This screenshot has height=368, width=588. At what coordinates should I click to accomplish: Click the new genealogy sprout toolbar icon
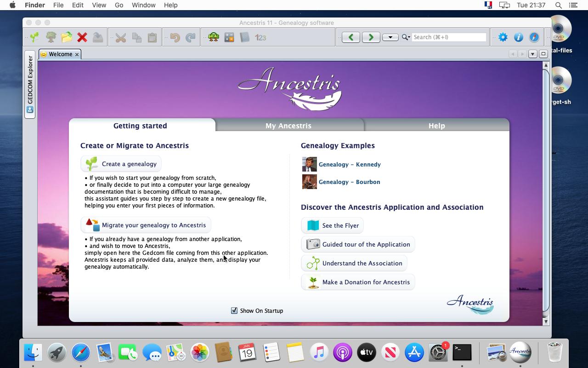click(x=34, y=37)
